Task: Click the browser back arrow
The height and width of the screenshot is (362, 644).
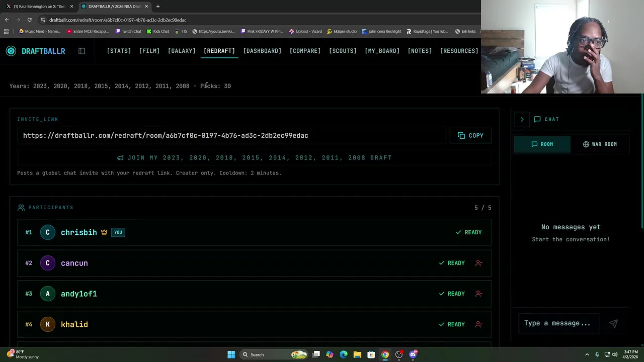Action: click(x=7, y=20)
